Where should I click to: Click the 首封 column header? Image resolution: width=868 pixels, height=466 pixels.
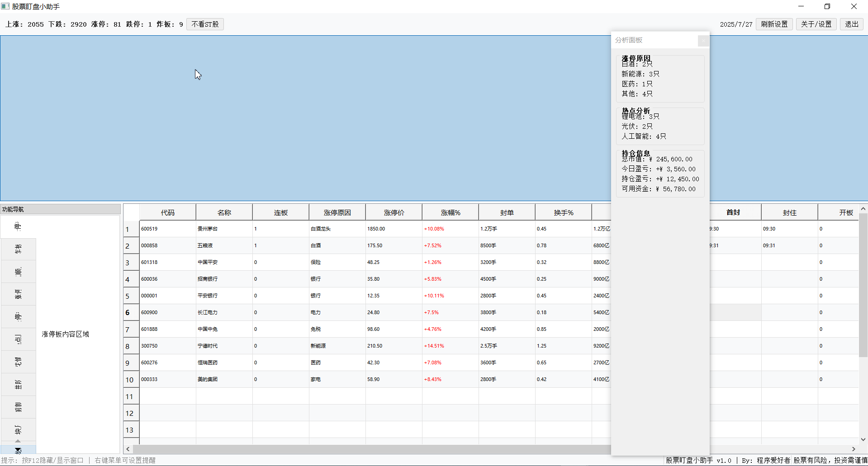click(x=735, y=212)
